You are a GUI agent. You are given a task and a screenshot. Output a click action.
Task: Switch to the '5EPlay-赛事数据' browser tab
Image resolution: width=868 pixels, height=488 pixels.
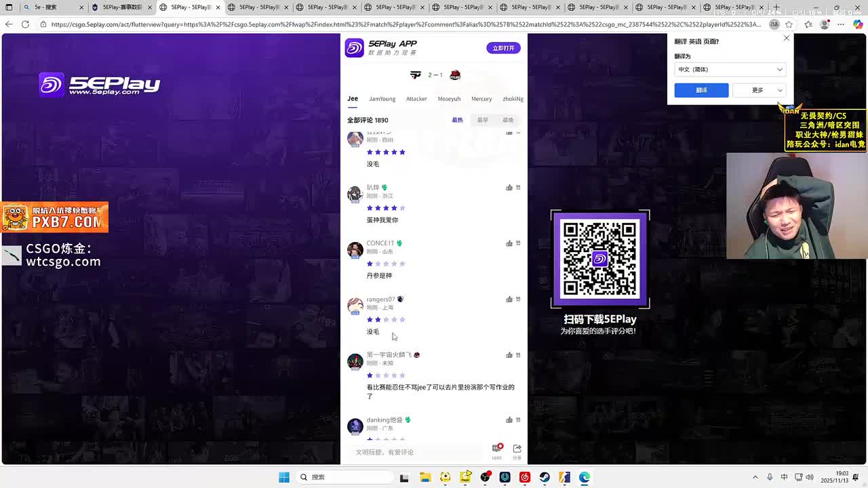[x=121, y=7]
